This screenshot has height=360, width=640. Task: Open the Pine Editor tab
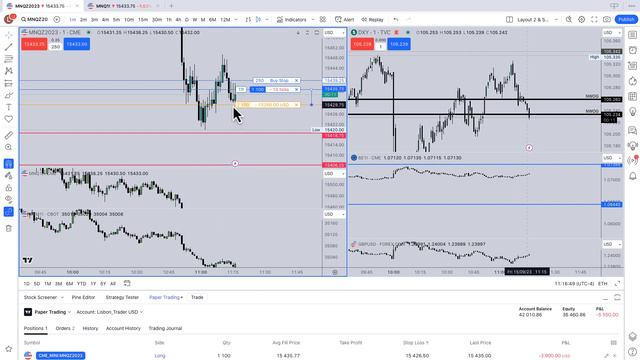(x=83, y=297)
